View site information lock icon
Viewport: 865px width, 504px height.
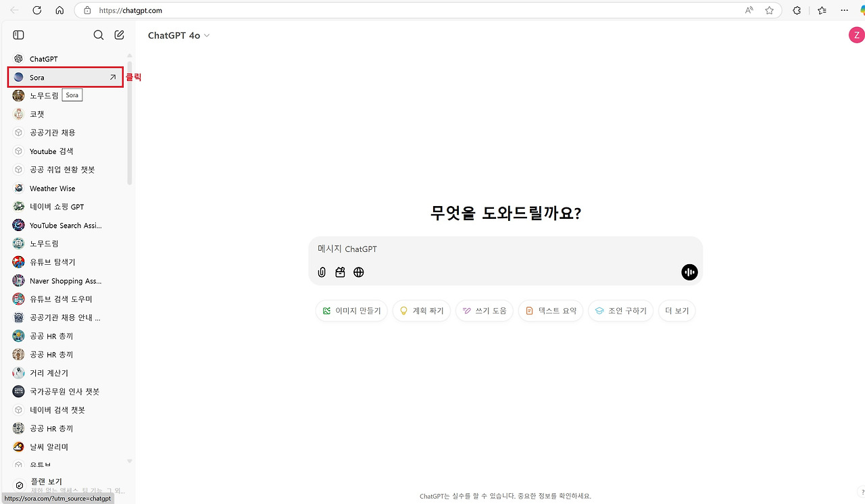(86, 10)
